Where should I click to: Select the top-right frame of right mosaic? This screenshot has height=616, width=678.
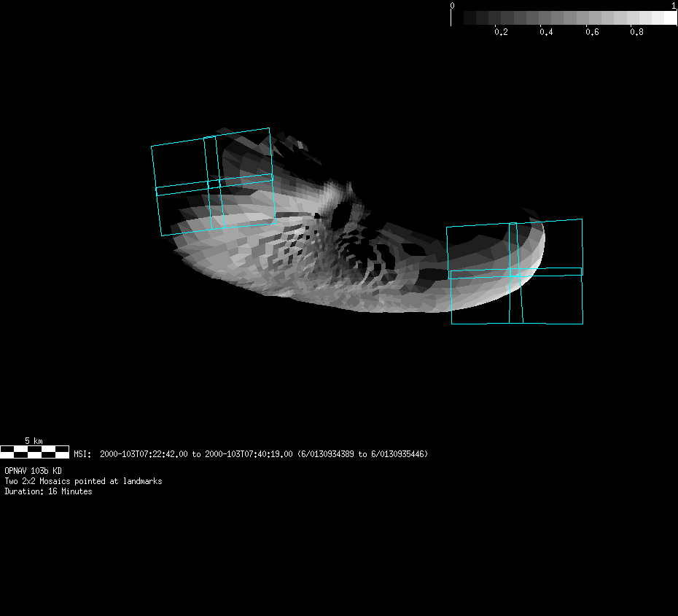[x=550, y=244]
